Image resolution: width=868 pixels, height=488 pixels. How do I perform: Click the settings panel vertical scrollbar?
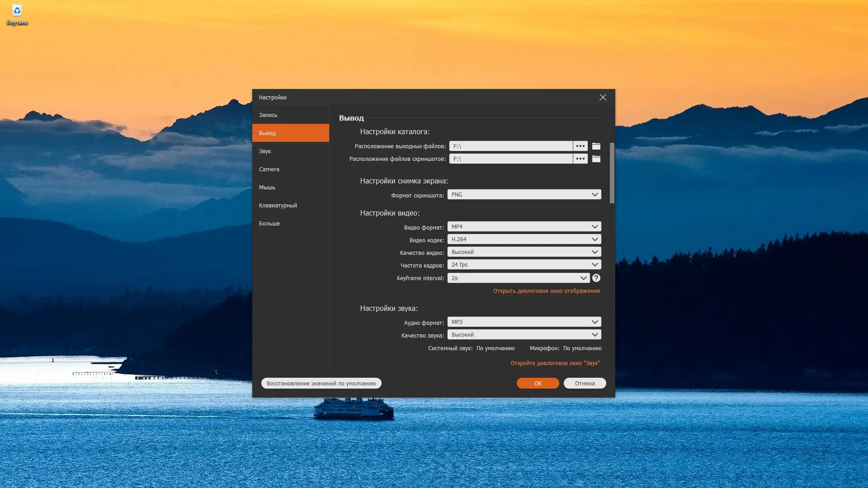coord(612,173)
